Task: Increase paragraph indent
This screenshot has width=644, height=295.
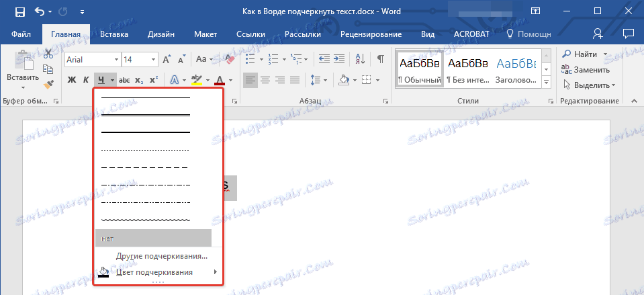Action: tap(339, 59)
